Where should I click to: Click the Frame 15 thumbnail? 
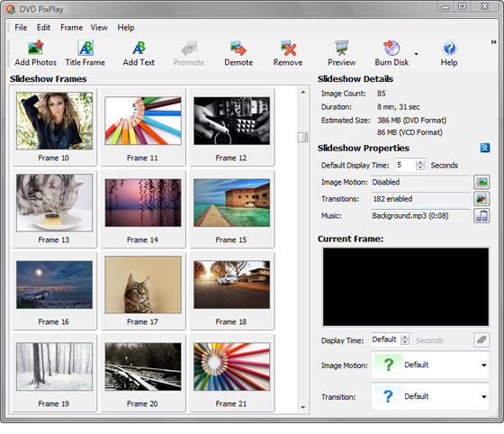coord(232,203)
